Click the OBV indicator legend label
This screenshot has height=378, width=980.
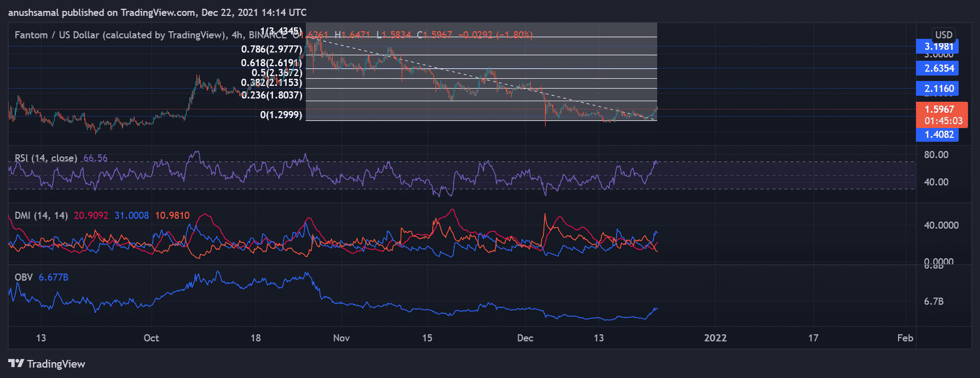pos(24,277)
